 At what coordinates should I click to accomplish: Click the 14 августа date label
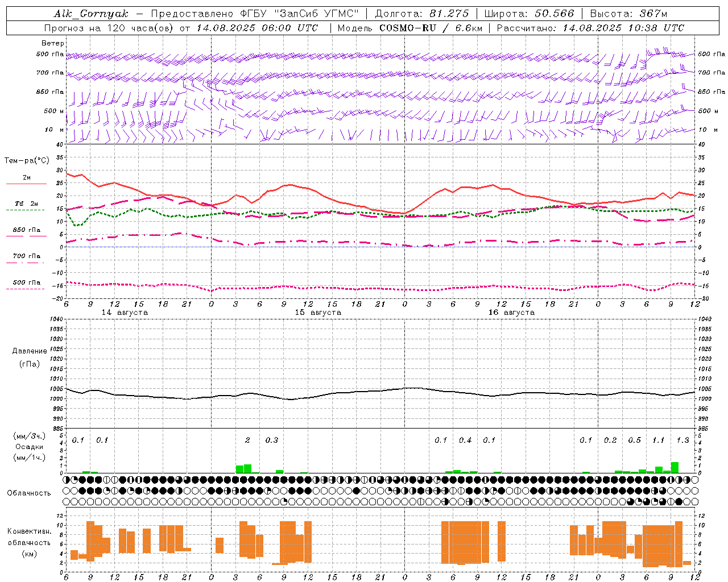125,313
